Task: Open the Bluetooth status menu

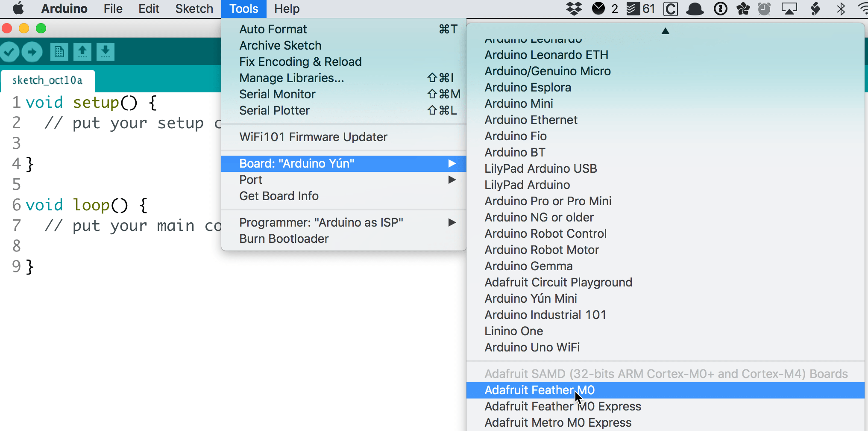Action: click(841, 9)
